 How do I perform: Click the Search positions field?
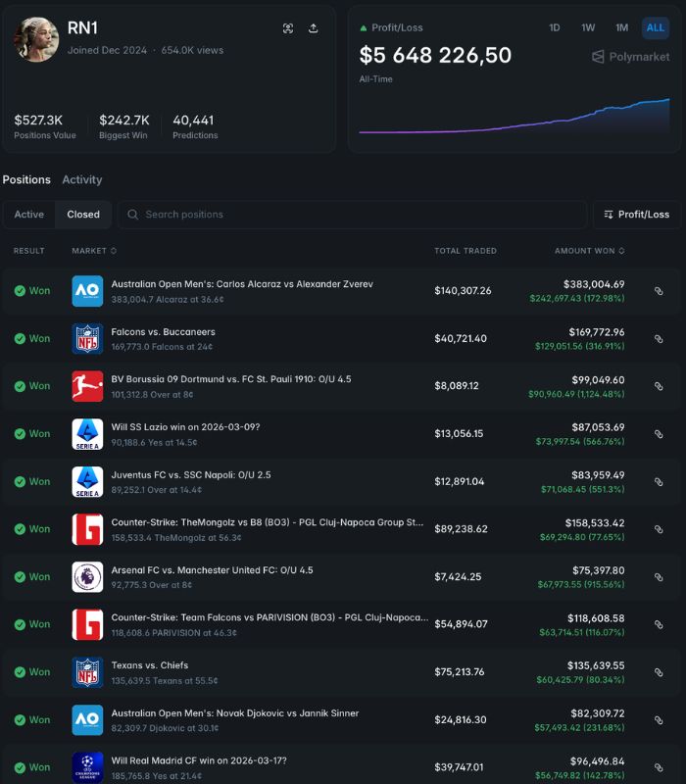(352, 215)
